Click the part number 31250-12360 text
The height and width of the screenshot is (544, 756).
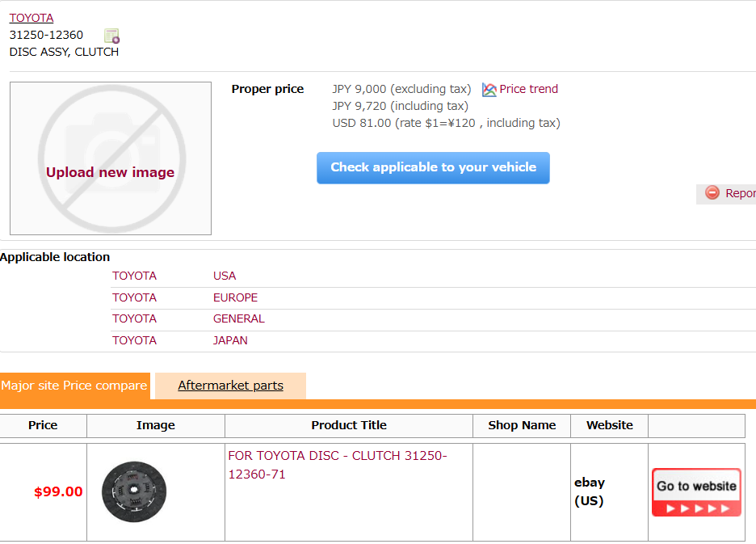tap(46, 35)
